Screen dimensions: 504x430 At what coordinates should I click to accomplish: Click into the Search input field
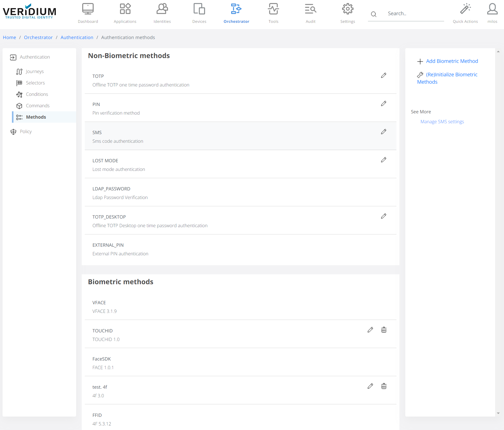pos(414,14)
